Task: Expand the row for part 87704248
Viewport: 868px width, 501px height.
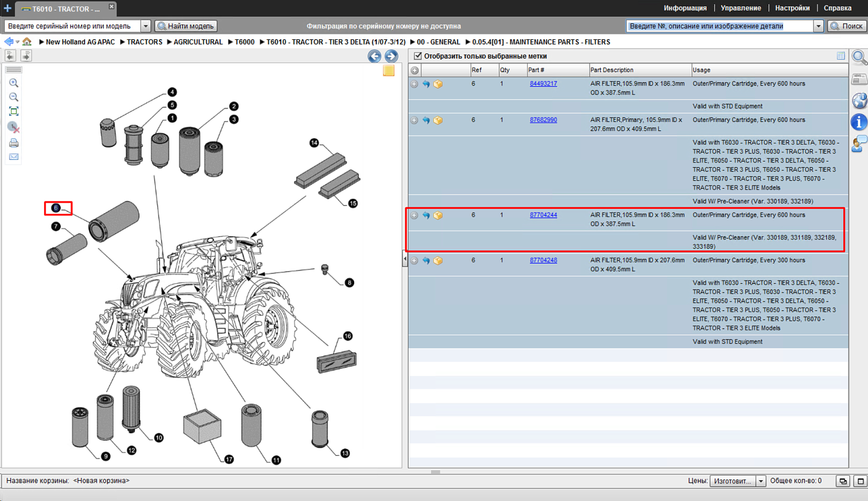Action: [x=414, y=261]
